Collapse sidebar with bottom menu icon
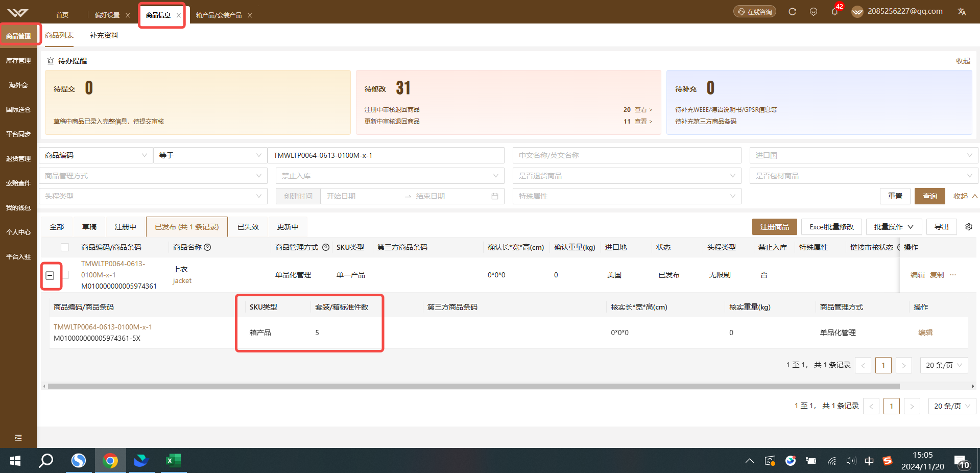The width and height of the screenshot is (980, 473). (18, 438)
